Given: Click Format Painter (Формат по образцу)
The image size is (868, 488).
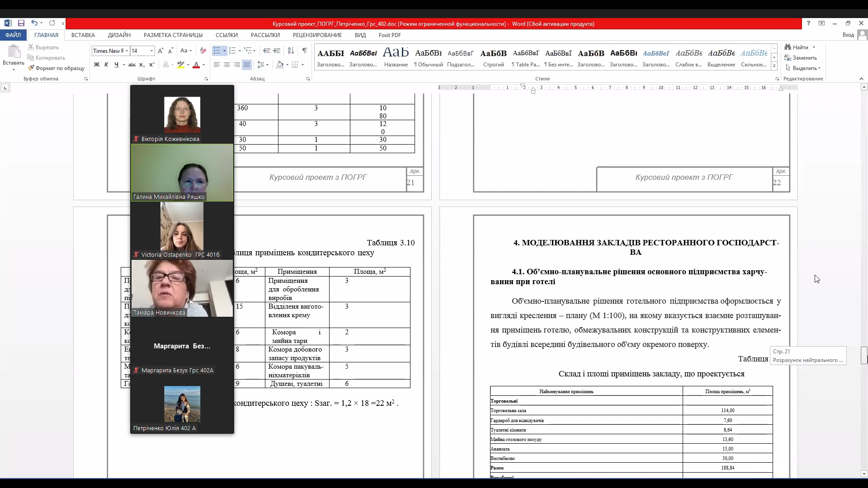Looking at the screenshot, I should (56, 68).
